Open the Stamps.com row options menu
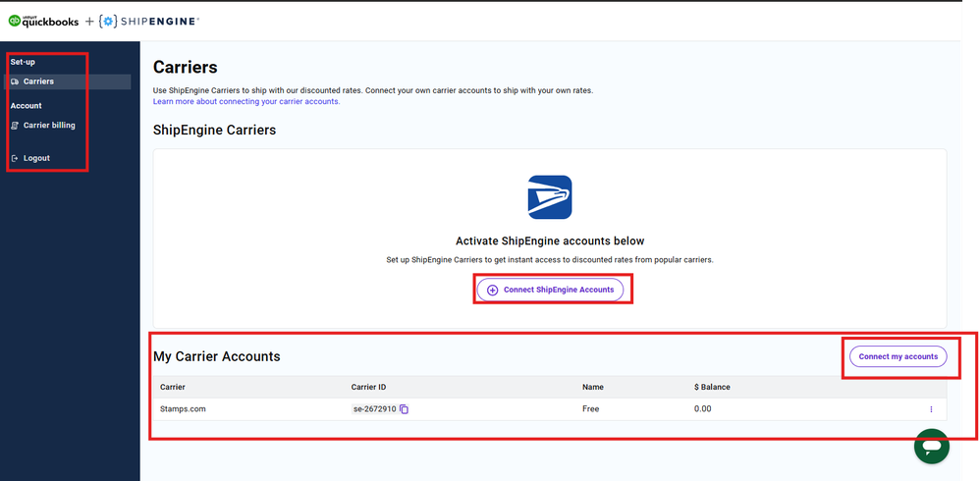Image resolution: width=980 pixels, height=481 pixels. [931, 409]
